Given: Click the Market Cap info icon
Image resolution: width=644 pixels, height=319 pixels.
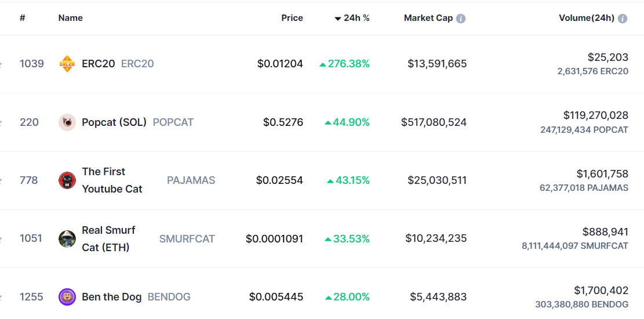Looking at the screenshot, I should (461, 19).
